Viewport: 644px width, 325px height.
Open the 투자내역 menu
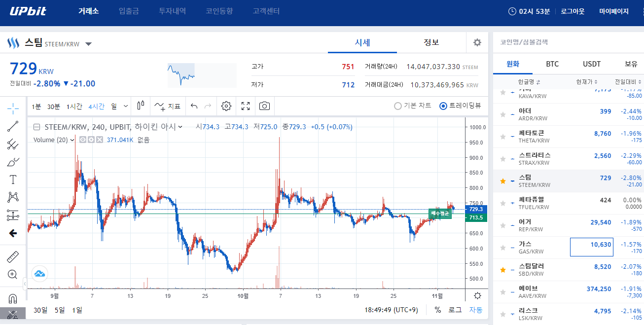(172, 11)
